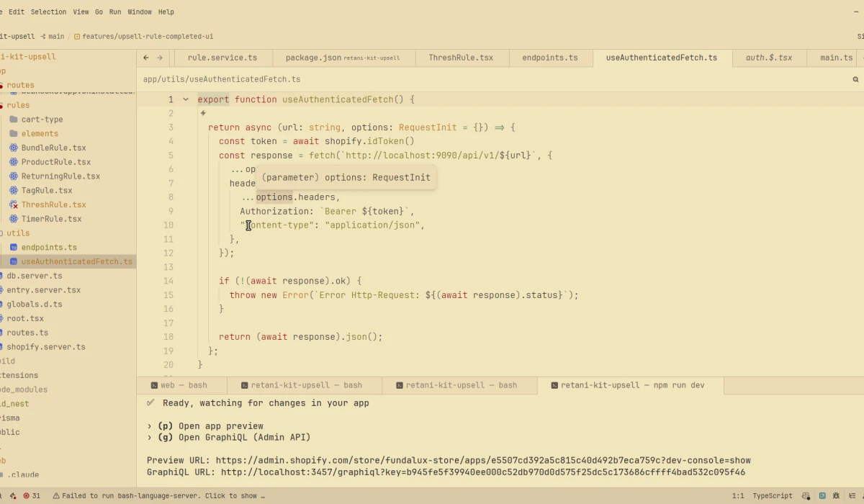Click the Preview URL admin.shopify.com link
Screen dimensions: 864x504
click(x=483, y=461)
